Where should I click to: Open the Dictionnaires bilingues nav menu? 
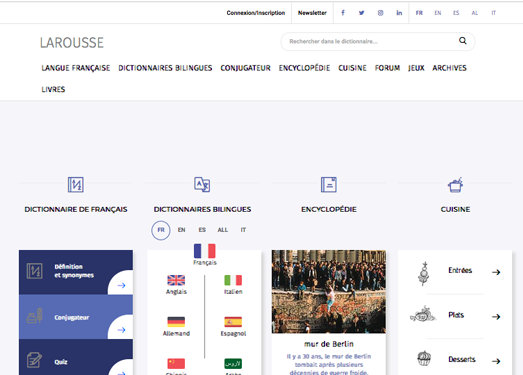point(165,68)
